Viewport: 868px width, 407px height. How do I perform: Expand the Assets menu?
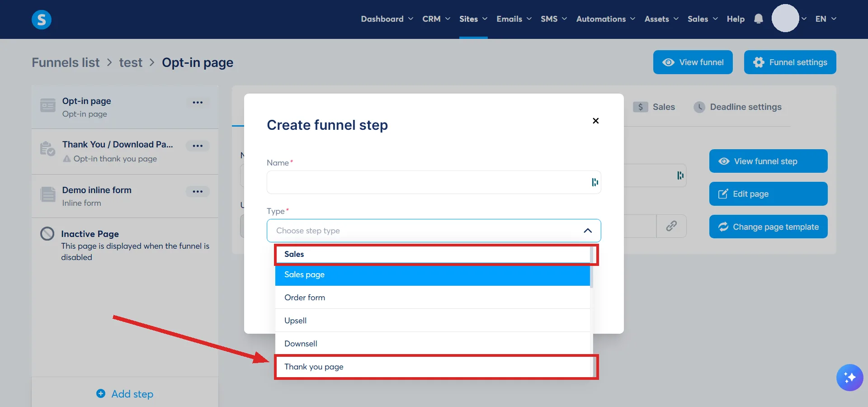click(x=661, y=19)
